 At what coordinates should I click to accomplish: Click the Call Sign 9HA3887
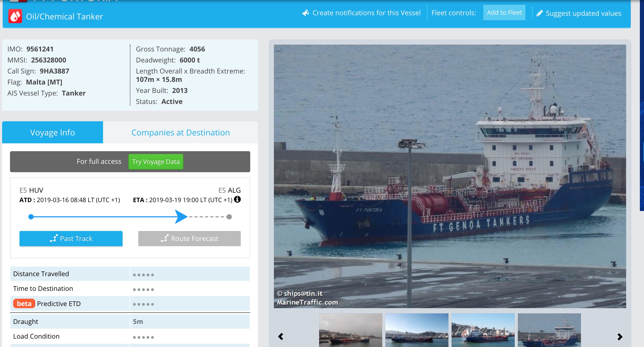tap(54, 71)
